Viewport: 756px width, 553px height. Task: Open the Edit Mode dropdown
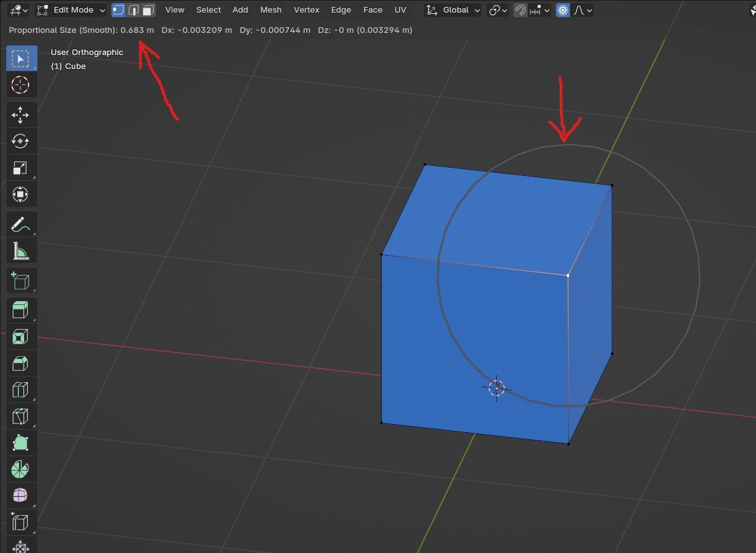71,10
